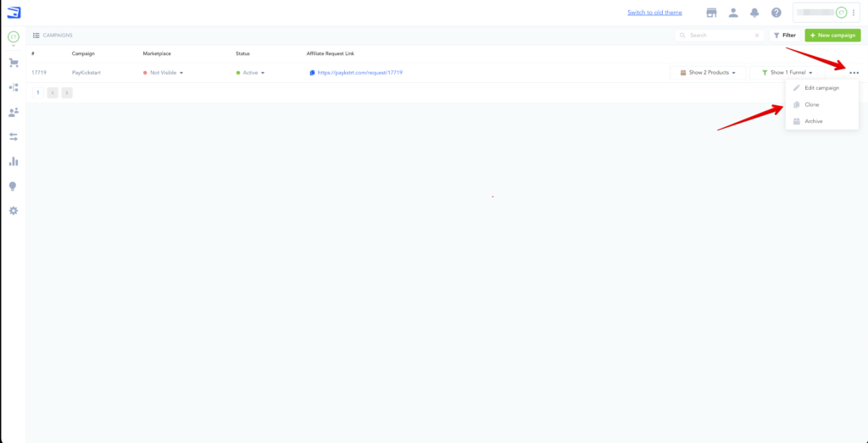Screen dimensions: 868x443
Task: Select Archive from the campaign menu
Action: click(x=813, y=121)
